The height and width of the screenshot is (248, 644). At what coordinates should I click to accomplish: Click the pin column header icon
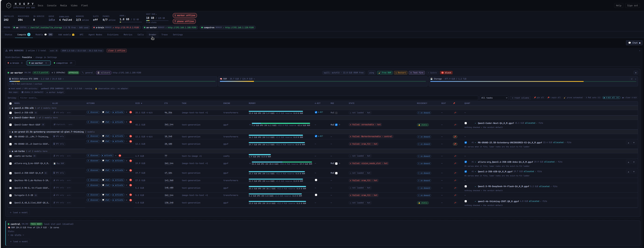[x=454, y=103]
